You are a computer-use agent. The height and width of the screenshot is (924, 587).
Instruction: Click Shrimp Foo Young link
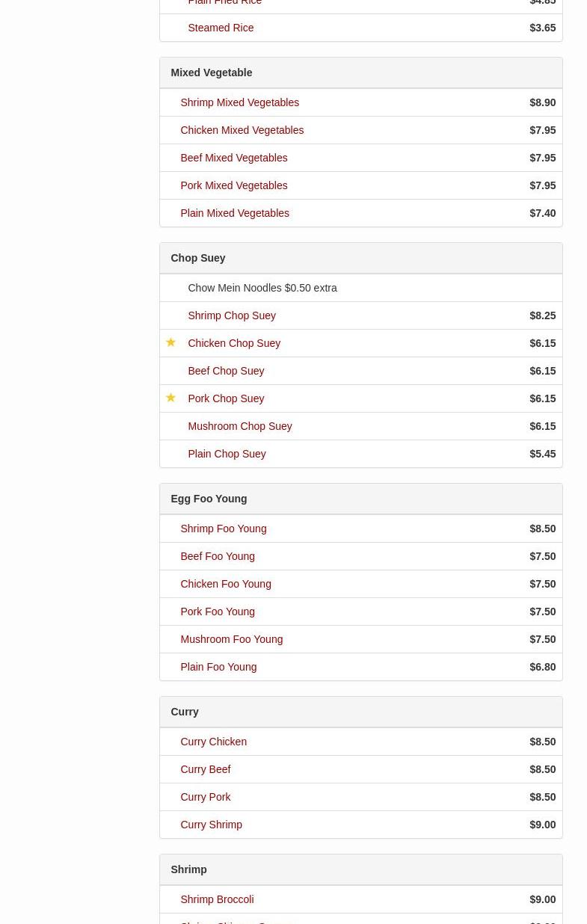pos(223,529)
